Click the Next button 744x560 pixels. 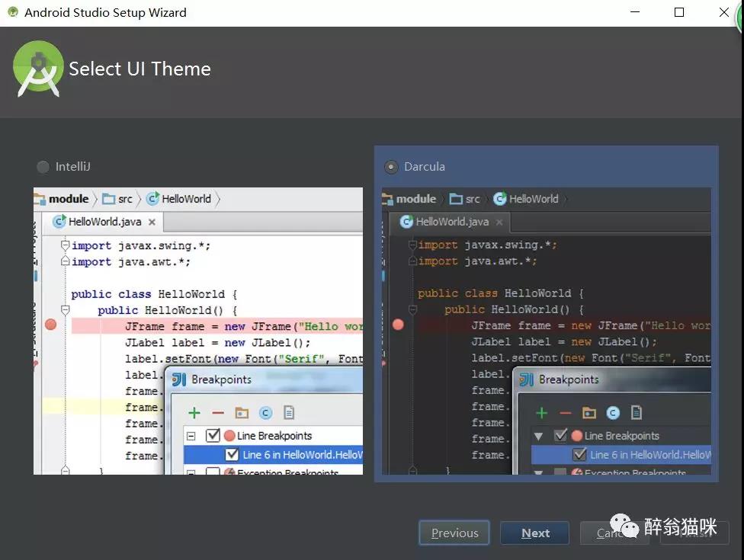[x=535, y=533]
